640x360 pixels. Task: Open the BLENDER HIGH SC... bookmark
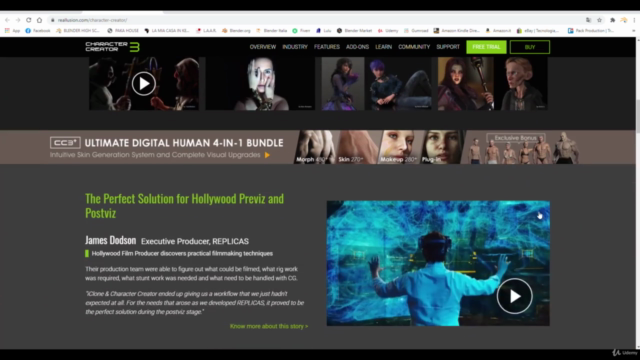click(78, 31)
